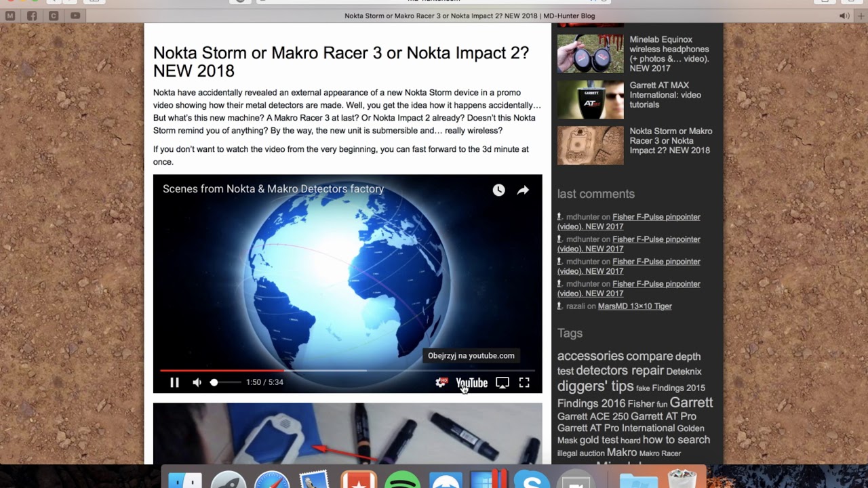Image resolution: width=868 pixels, height=488 pixels.
Task: Open the image below the video with pens
Action: (347, 434)
